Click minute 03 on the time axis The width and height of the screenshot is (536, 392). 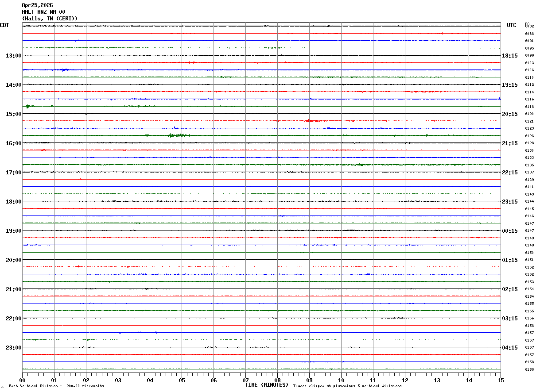pyautogui.click(x=118, y=380)
